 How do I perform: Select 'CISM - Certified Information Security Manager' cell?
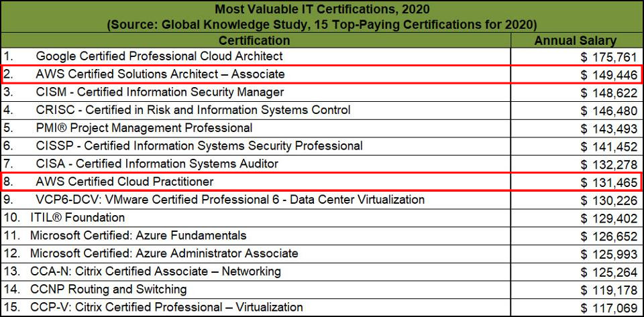point(256,92)
